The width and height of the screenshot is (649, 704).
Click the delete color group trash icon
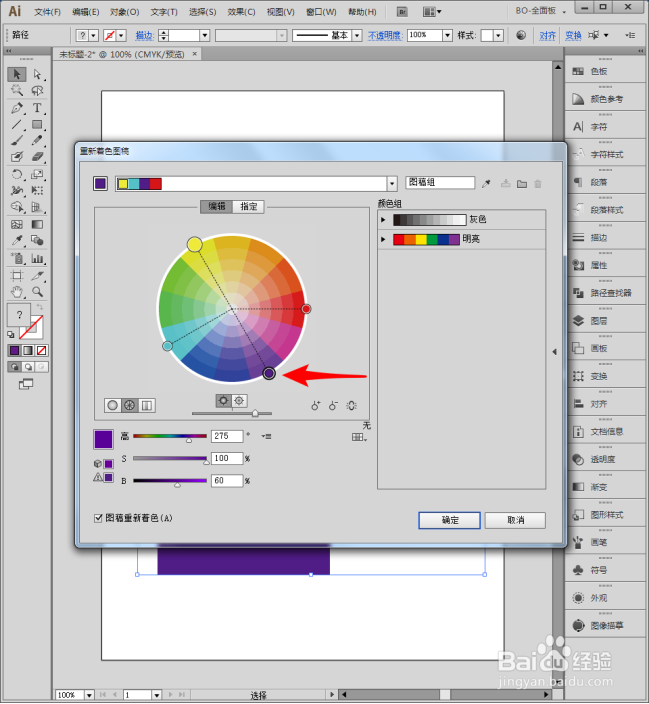click(538, 184)
